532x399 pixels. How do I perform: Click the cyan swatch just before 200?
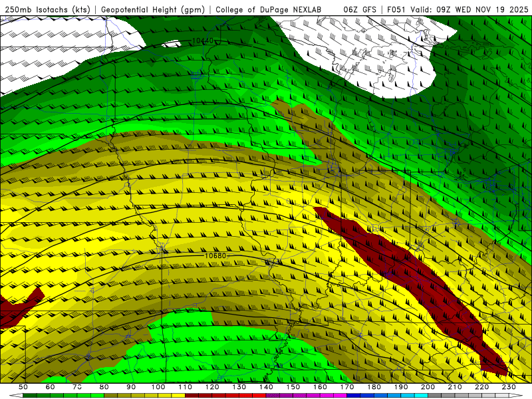pyautogui.click(x=421, y=395)
